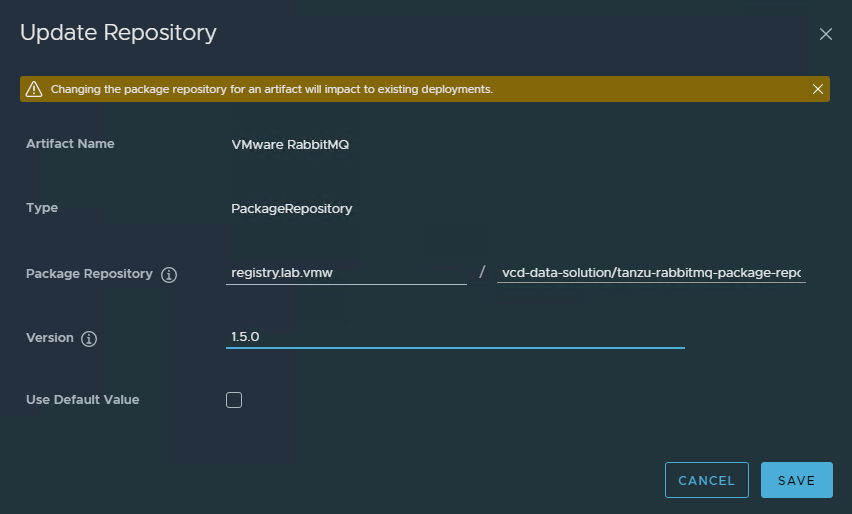Select the VMware RabbitMQ artifact name text
Screen dimensions: 852x514
pyautogui.click(x=290, y=144)
